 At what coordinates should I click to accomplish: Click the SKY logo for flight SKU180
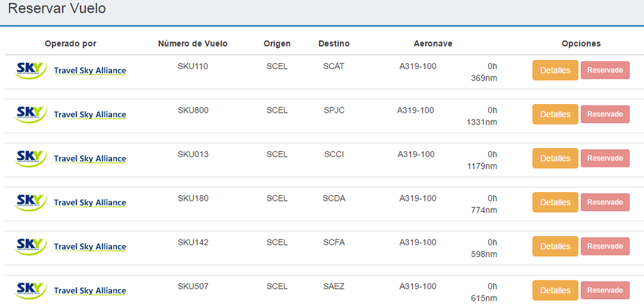pyautogui.click(x=30, y=202)
